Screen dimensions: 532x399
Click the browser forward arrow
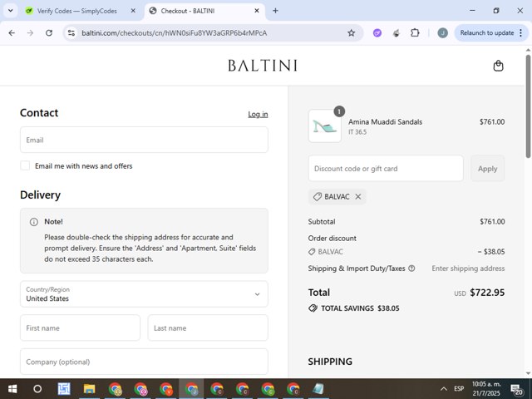30,33
